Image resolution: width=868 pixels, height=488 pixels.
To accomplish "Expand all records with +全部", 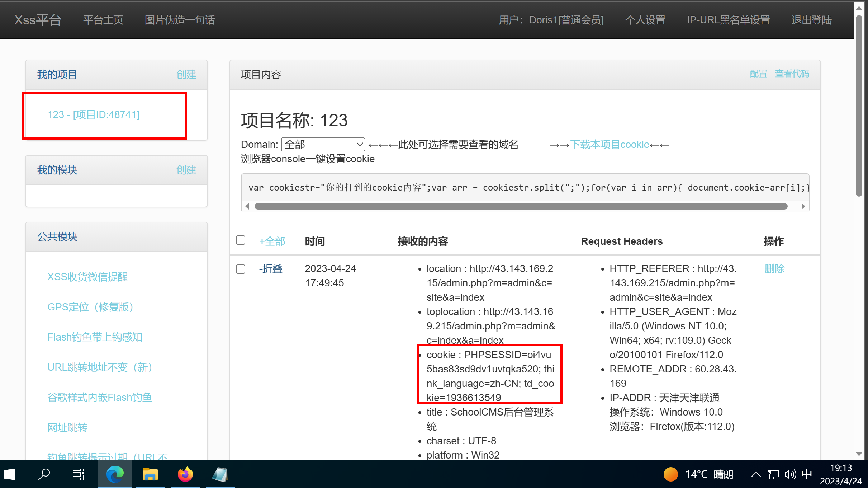I will (x=272, y=241).
